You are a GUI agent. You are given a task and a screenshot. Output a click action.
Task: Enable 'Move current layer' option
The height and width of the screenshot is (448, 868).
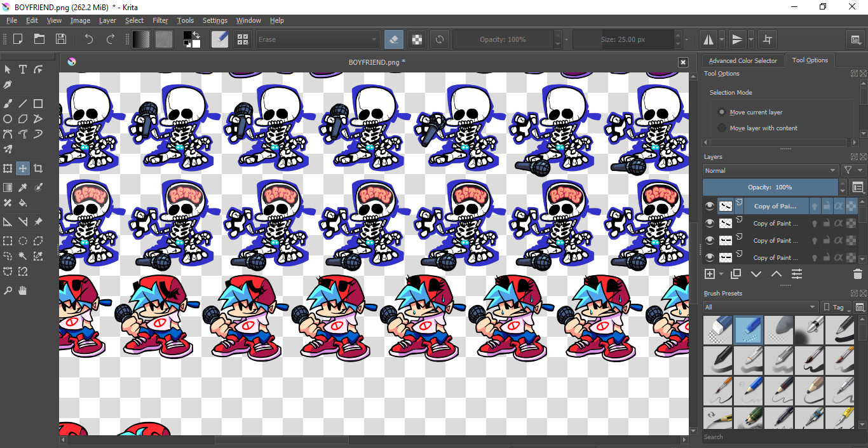coord(722,112)
